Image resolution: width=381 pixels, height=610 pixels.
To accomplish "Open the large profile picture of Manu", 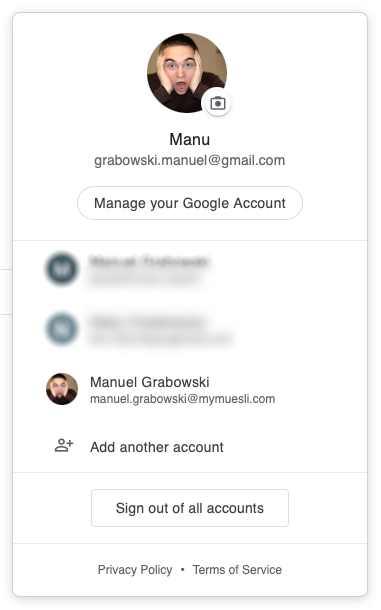I will click(187, 73).
